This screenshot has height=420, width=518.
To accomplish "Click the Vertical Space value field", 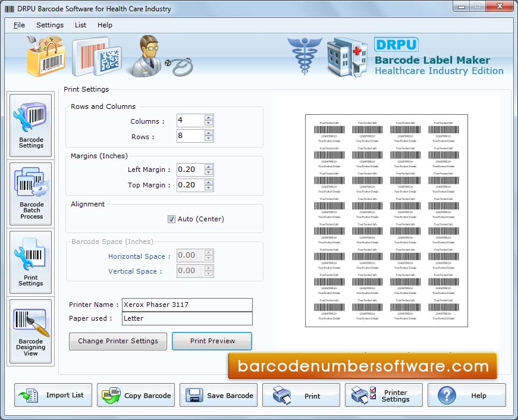I will coord(191,271).
